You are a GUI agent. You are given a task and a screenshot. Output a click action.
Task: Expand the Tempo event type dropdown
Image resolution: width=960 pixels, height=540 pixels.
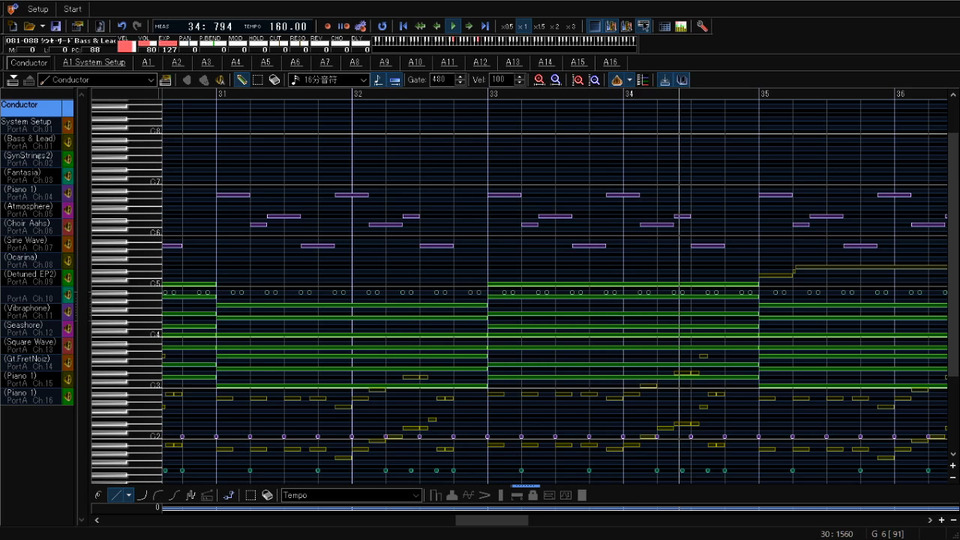[416, 495]
